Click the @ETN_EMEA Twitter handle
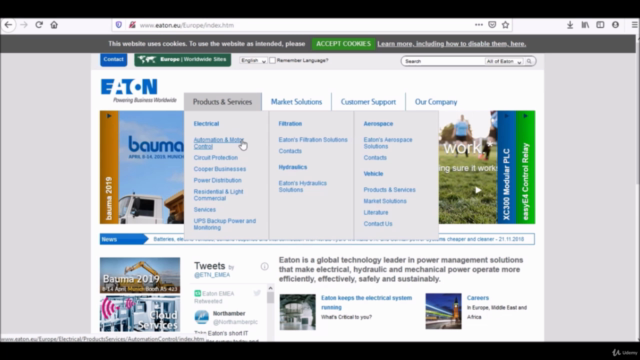Viewport: 640px width, 360px height. 212,275
